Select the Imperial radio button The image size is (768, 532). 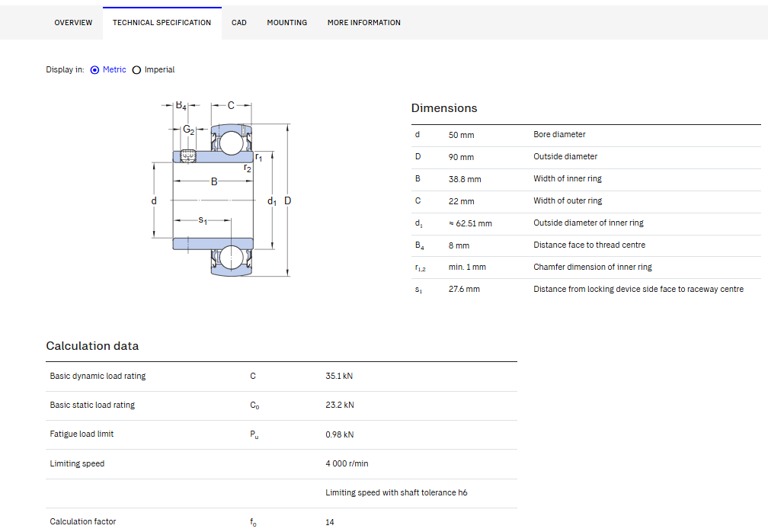pos(136,70)
